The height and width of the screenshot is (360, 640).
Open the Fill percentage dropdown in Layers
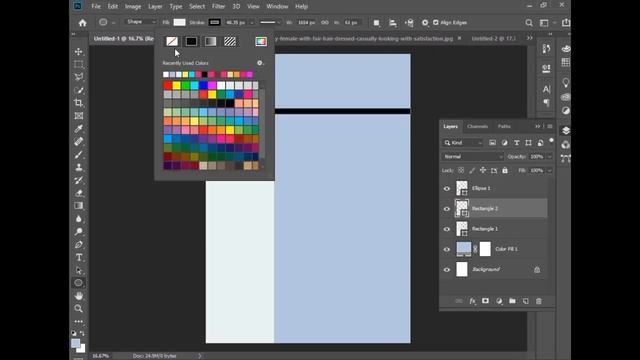(549, 171)
